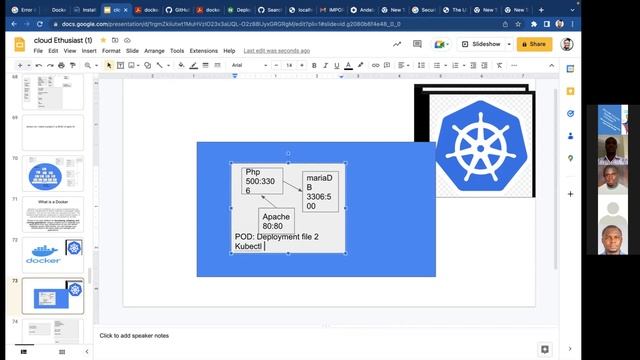This screenshot has width=640, height=360.
Task: Click the Bulleted list icon
Action: click(437, 65)
